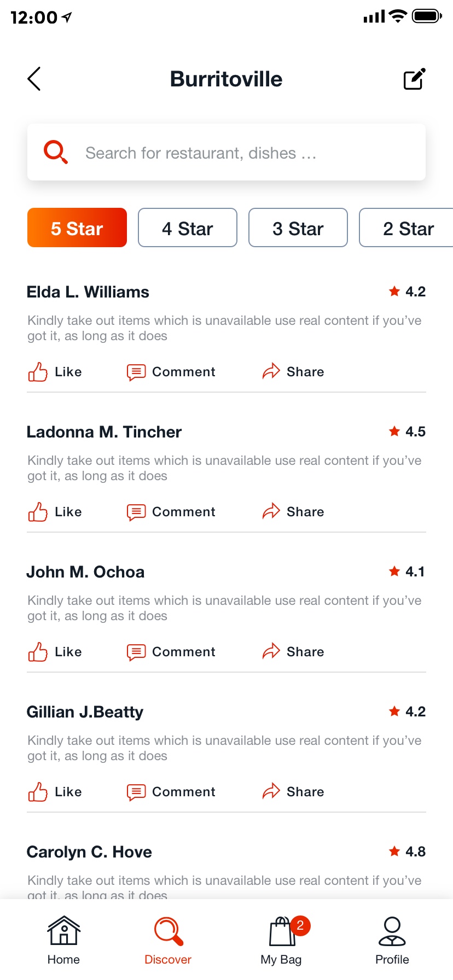The width and height of the screenshot is (453, 980).
Task: Toggle the 4 Star filter
Action: tap(188, 228)
